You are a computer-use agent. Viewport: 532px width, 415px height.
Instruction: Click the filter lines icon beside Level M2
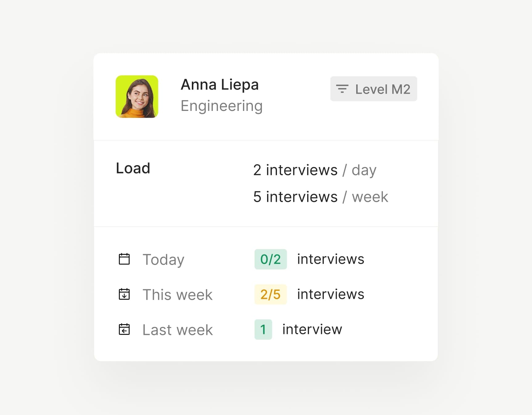[342, 89]
